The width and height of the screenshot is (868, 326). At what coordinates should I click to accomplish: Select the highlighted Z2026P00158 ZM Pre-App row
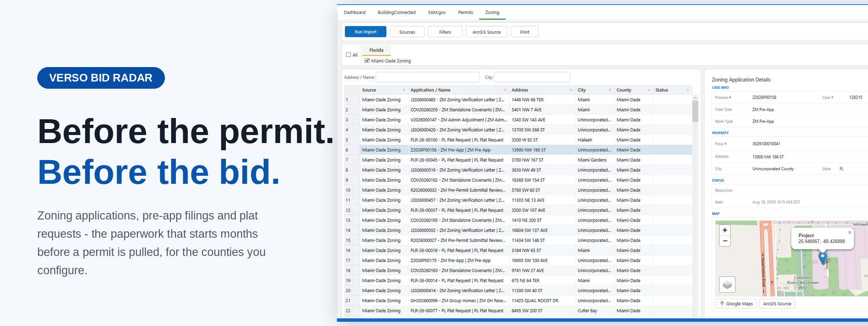point(518,150)
